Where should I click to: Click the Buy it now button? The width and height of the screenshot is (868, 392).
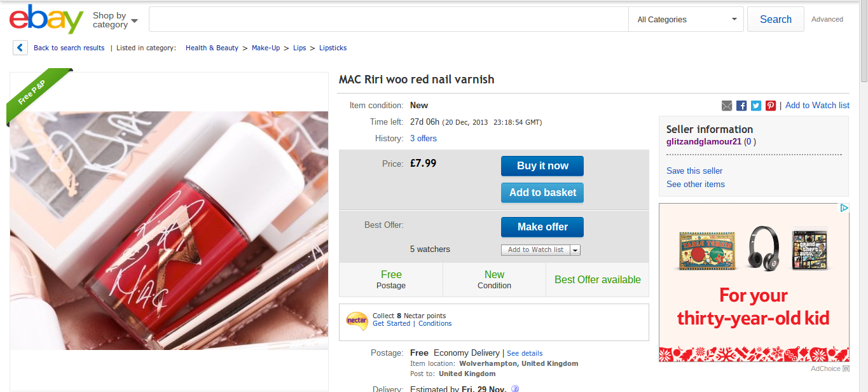pyautogui.click(x=542, y=165)
